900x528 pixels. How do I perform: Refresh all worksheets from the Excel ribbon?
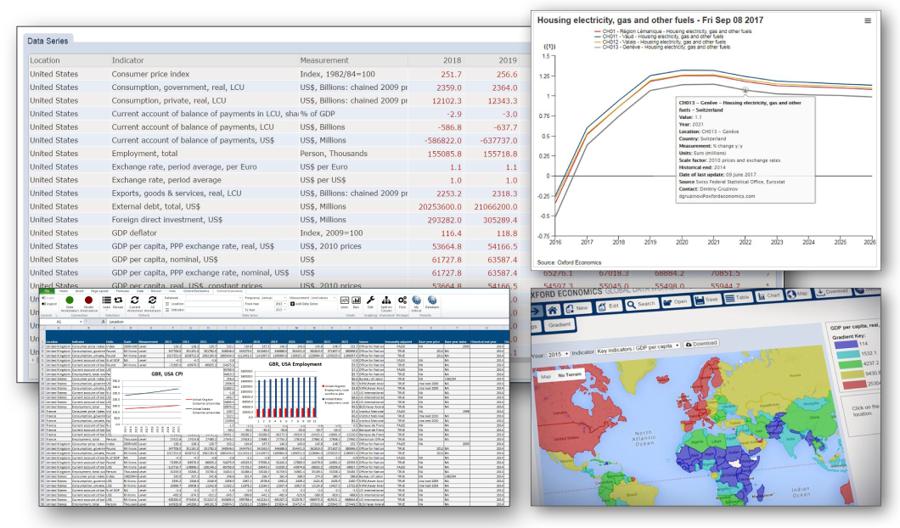[x=152, y=300]
